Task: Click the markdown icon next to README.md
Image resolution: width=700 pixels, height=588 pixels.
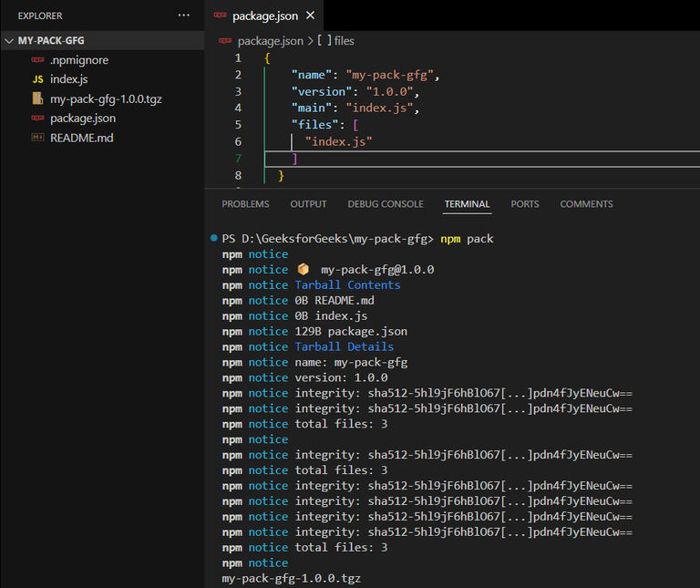Action: 37,138
